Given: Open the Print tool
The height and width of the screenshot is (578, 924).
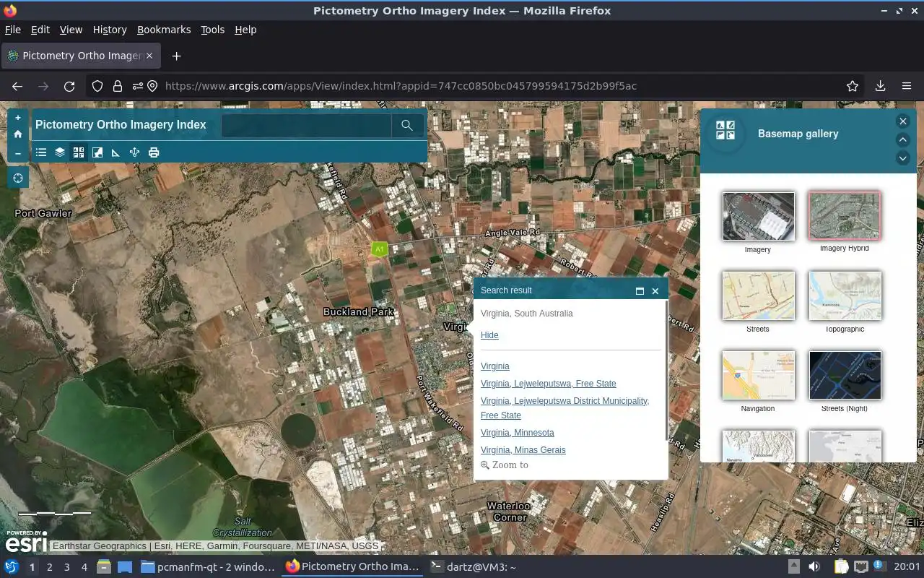Looking at the screenshot, I should point(154,152).
